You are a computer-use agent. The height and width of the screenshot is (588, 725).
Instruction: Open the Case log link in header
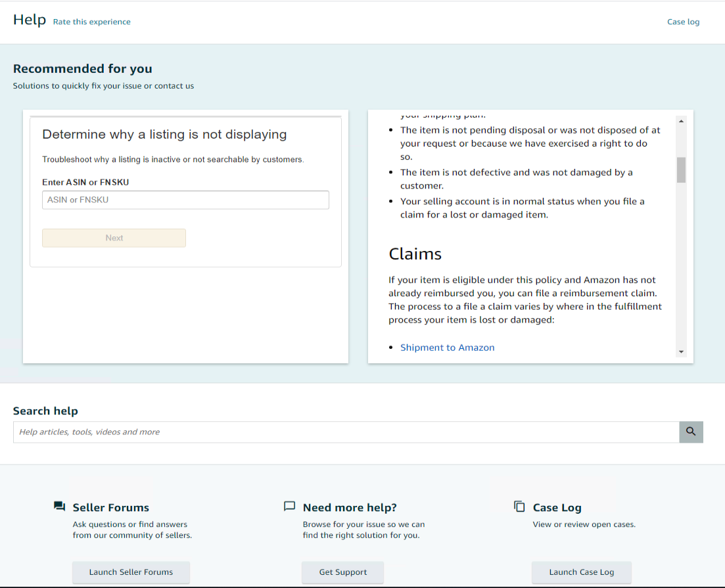(683, 22)
